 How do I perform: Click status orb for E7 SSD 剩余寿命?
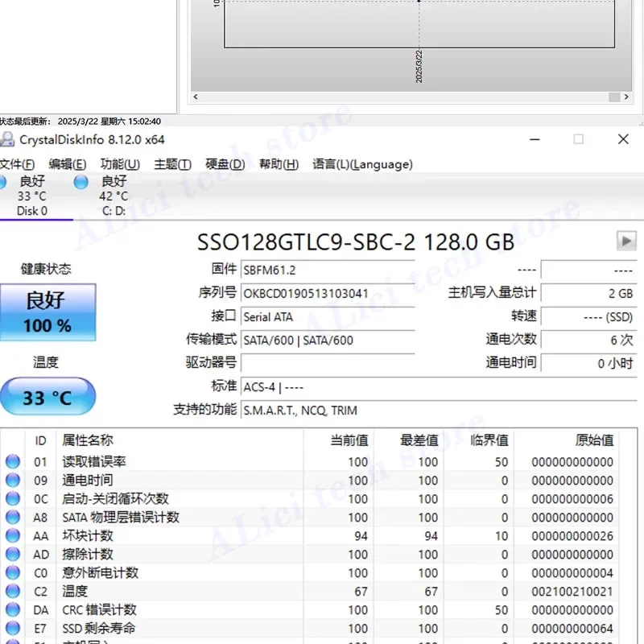[x=13, y=628]
